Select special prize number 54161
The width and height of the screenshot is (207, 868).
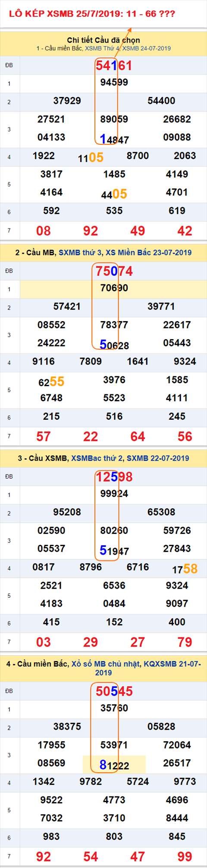[x=114, y=66]
